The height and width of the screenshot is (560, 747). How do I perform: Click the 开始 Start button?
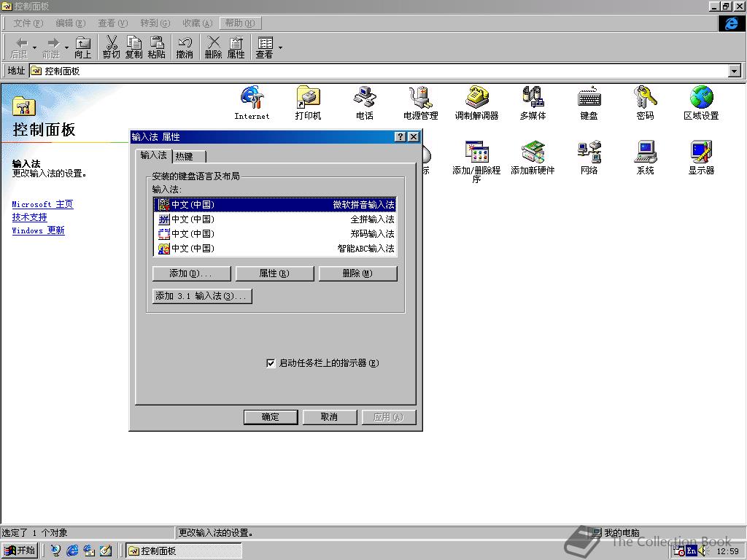20,551
